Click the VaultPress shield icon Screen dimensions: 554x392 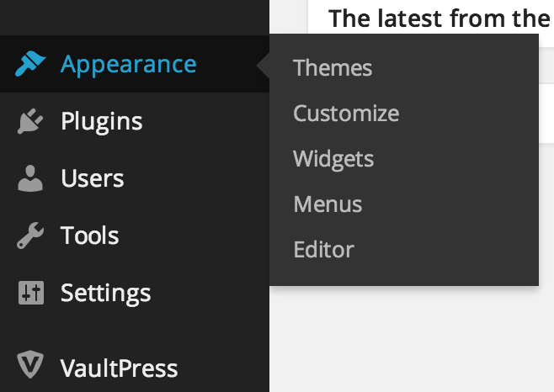(30, 364)
